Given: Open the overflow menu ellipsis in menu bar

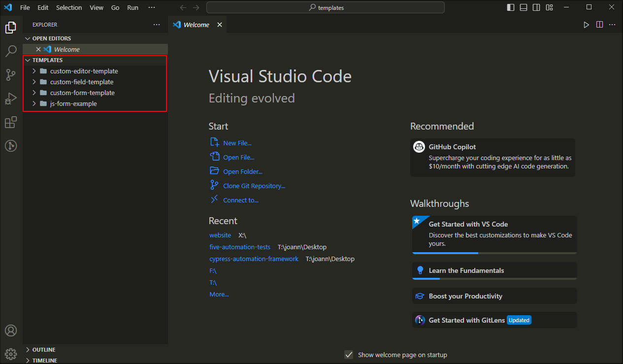Looking at the screenshot, I should (x=152, y=7).
